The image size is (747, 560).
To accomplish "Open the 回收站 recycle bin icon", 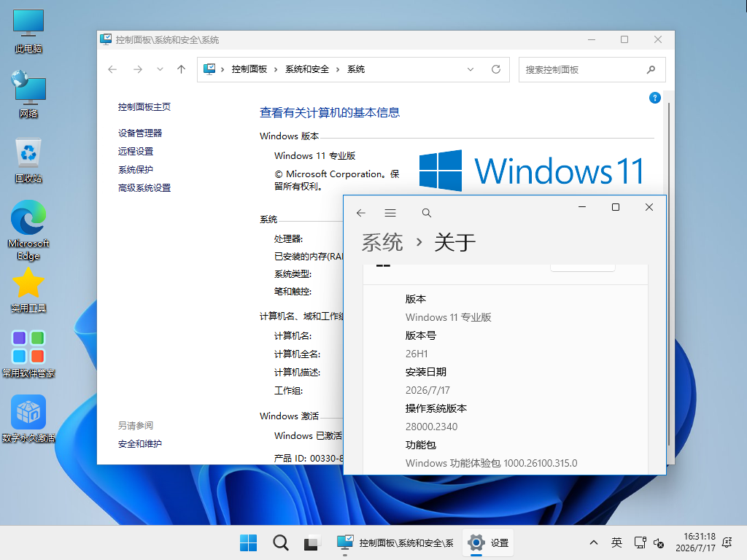I will pyautogui.click(x=28, y=160).
